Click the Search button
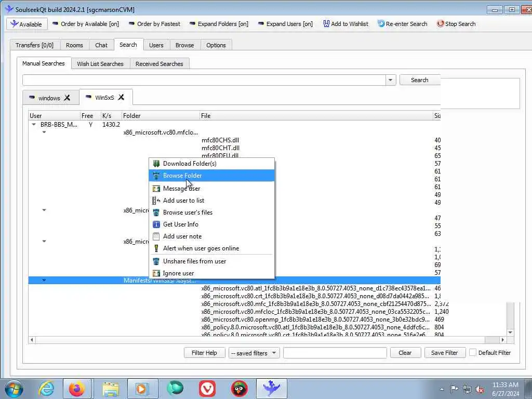Screen dimensions: 532x399 (x=420, y=80)
